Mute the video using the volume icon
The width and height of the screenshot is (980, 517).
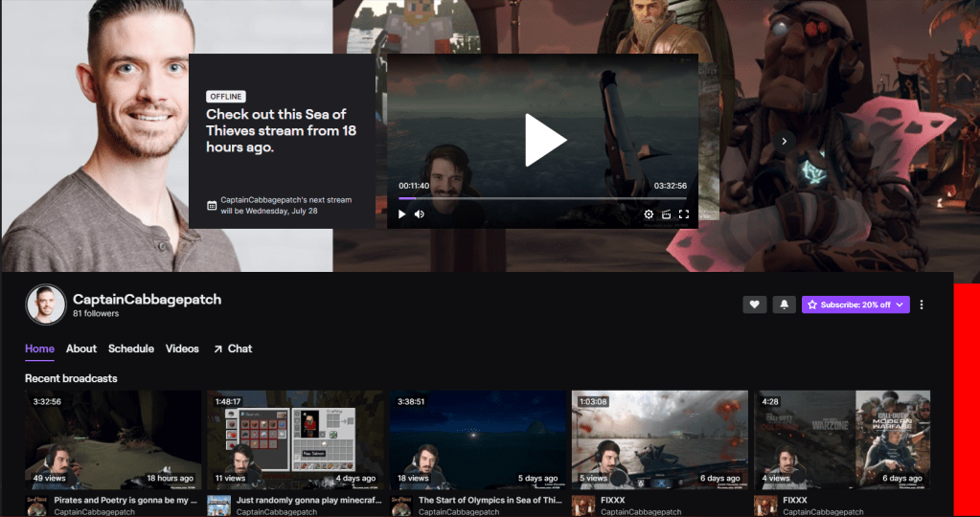click(420, 214)
